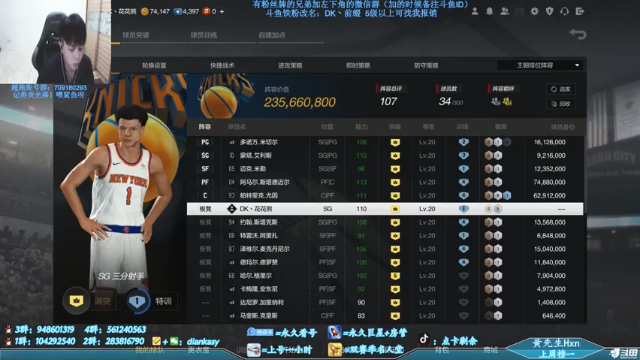The image size is (640, 360).
Task: Click the security shield icon
Action: [549, 11]
